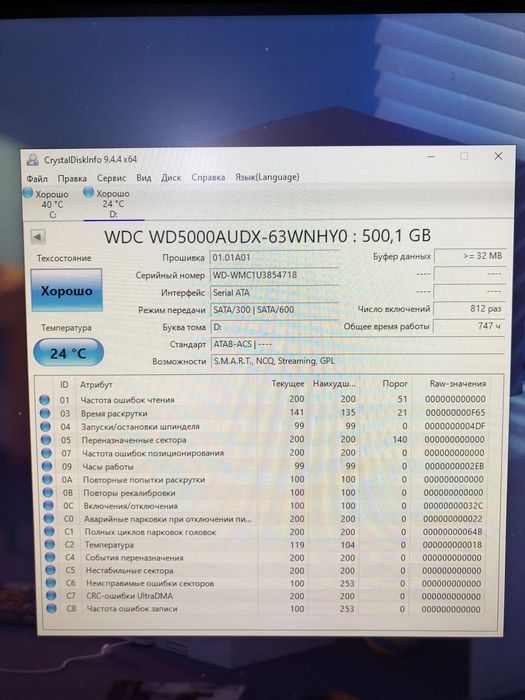This screenshot has height=700, width=525.
Task: Click the Текущее column header
Action: (288, 384)
